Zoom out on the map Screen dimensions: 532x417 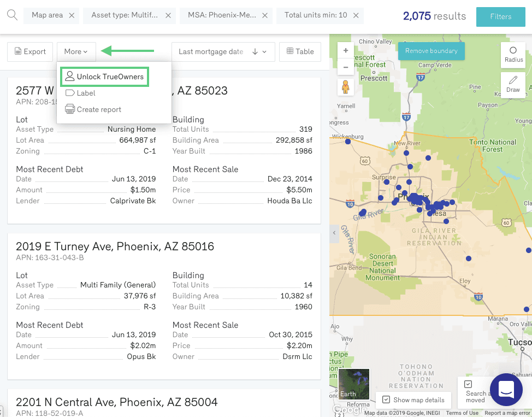[x=346, y=68]
